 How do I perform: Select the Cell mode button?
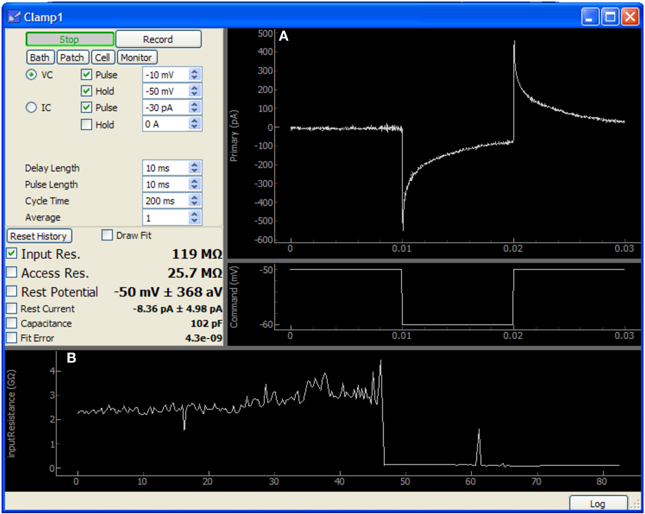pyautogui.click(x=102, y=58)
